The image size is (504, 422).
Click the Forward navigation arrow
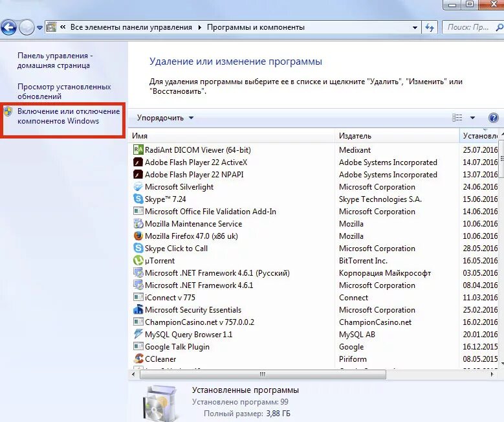pos(27,27)
